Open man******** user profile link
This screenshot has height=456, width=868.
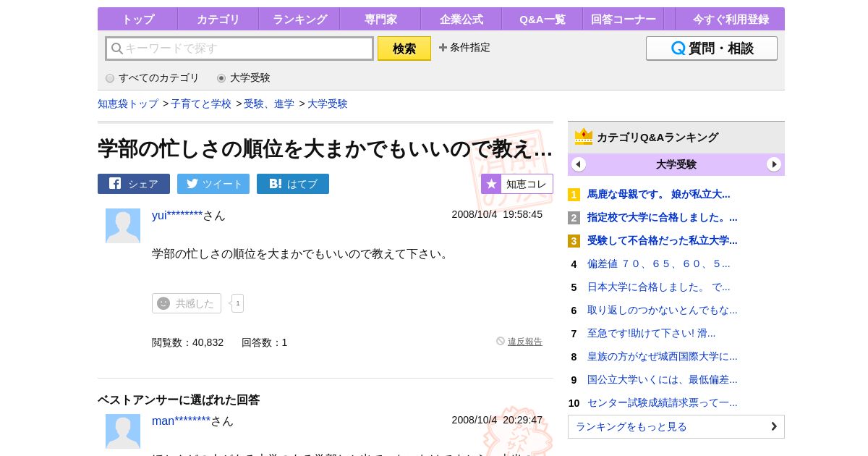[x=181, y=421]
